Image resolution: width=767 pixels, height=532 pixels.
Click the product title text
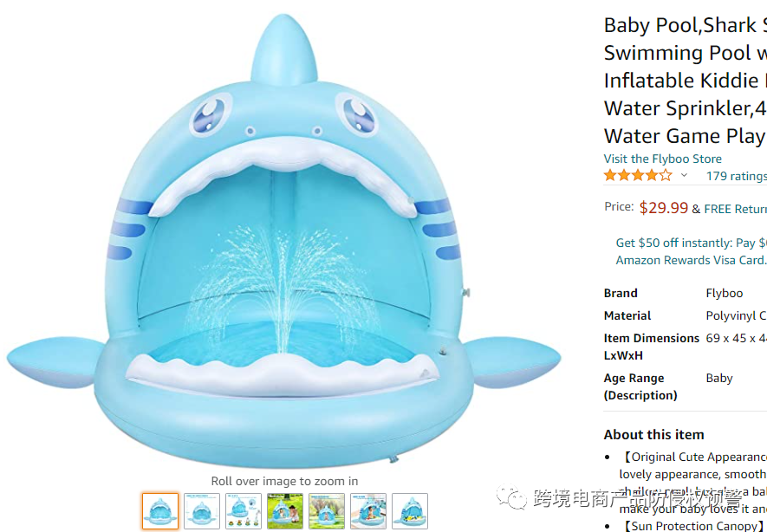tap(685, 81)
